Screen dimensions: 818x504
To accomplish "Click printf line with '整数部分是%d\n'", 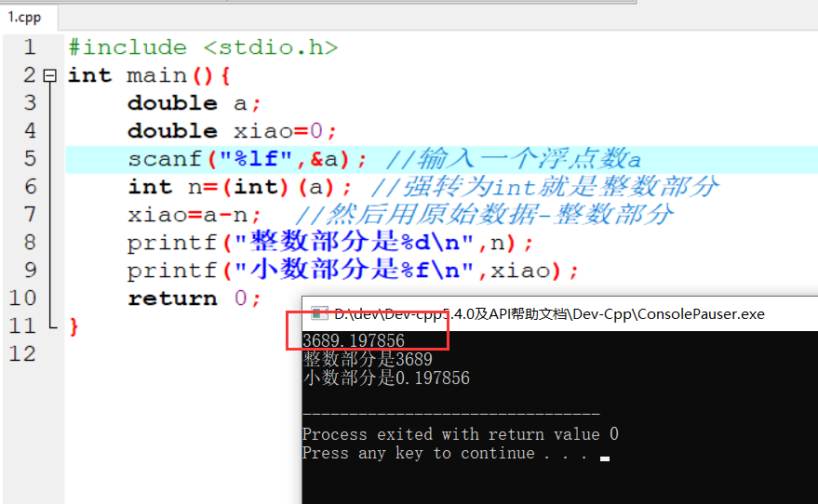I will [330, 243].
